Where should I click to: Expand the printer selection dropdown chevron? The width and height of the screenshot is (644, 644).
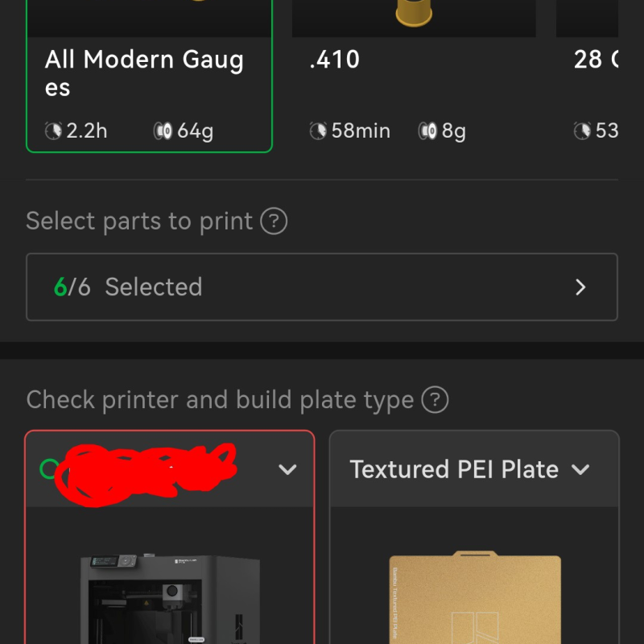[288, 470]
